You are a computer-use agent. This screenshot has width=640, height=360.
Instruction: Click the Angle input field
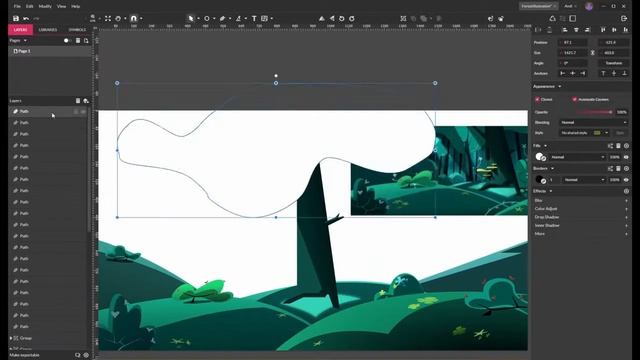click(573, 63)
